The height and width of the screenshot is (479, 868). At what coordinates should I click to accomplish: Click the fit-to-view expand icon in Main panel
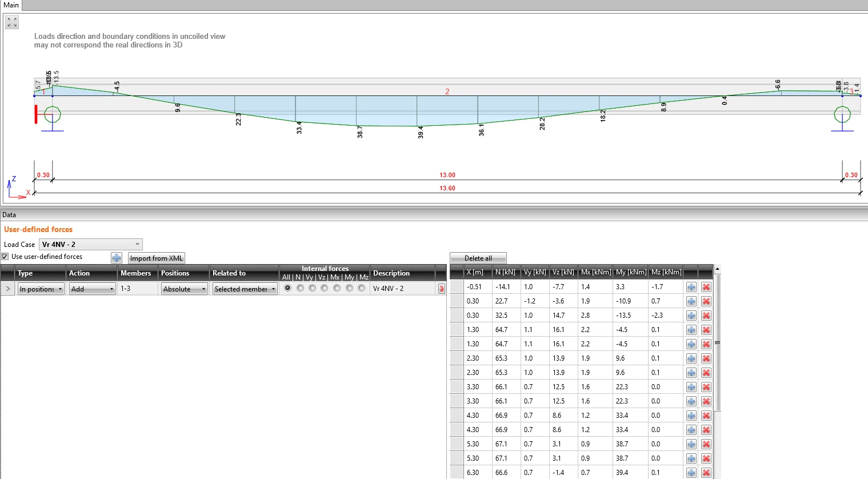click(12, 22)
